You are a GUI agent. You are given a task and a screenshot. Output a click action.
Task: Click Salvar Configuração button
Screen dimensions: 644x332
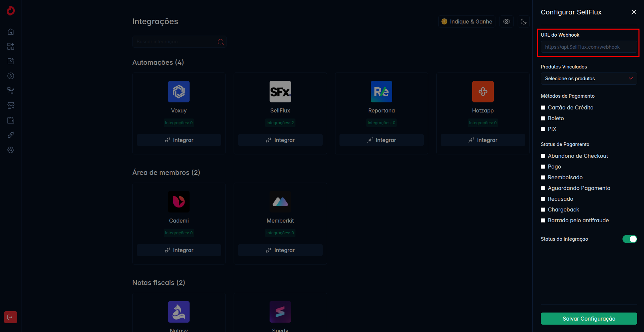[x=589, y=319]
